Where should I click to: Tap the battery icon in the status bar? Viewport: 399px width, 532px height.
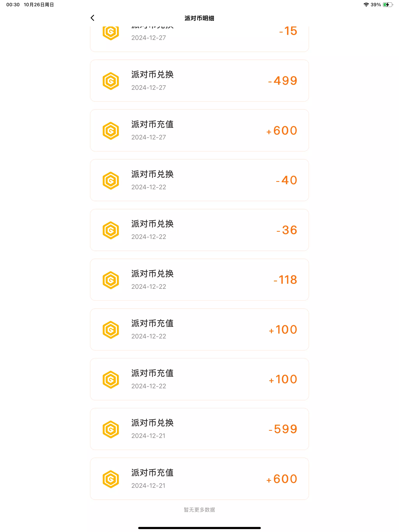click(388, 4)
